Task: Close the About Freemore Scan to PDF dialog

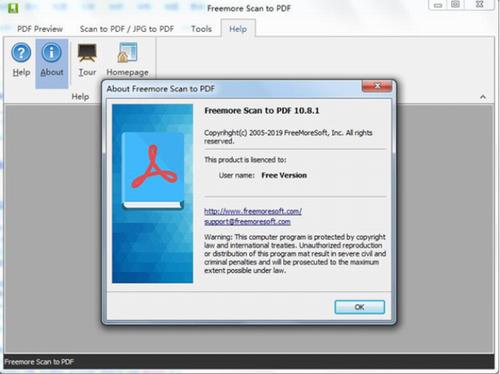Action: [x=377, y=86]
